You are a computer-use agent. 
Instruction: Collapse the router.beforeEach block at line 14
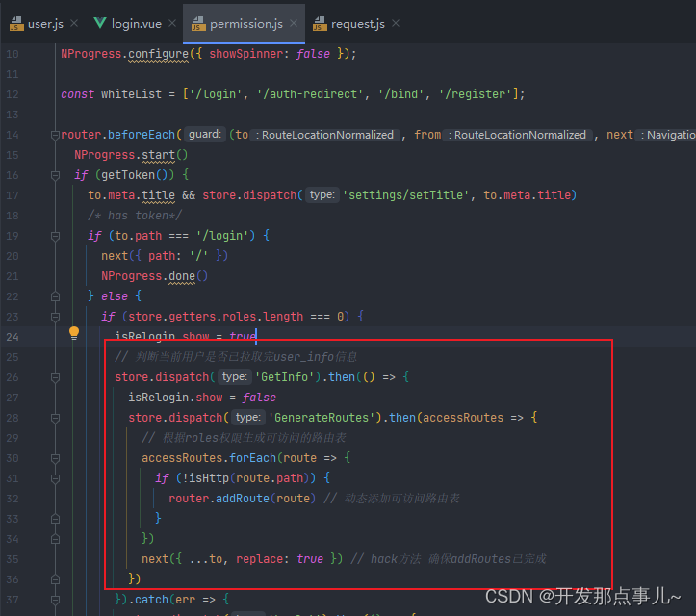point(56,135)
